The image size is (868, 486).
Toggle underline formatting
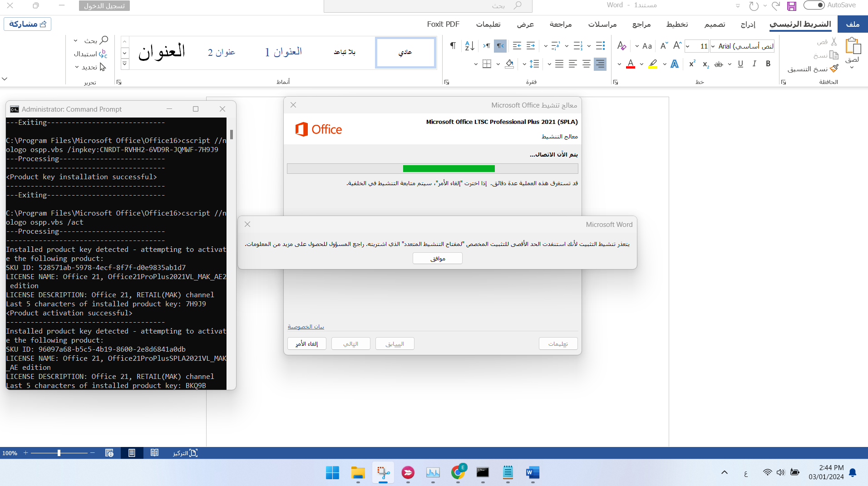tap(740, 64)
